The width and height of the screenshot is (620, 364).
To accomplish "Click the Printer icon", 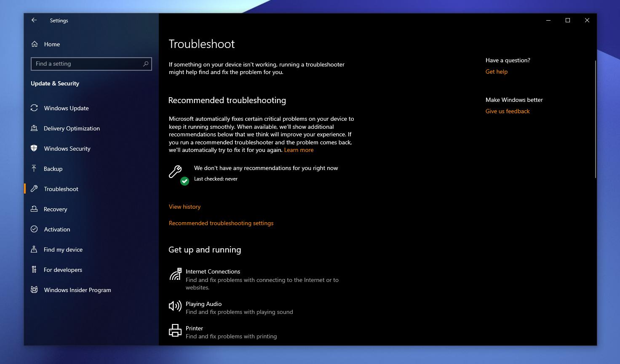I will click(x=175, y=330).
